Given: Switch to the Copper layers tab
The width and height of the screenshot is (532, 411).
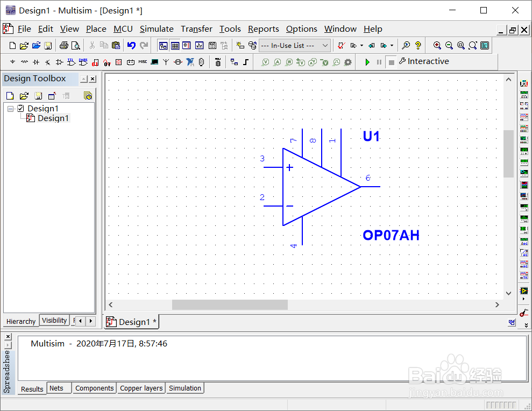Looking at the screenshot, I should click(x=141, y=388).
